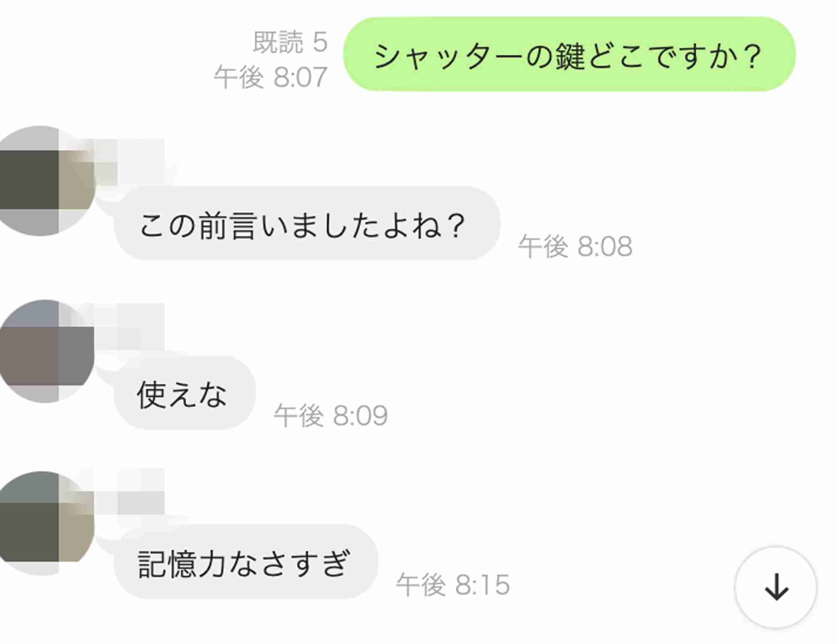837x644 pixels.
Task: Select the 記憶力なさすぎ message bubble
Action: click(x=246, y=561)
